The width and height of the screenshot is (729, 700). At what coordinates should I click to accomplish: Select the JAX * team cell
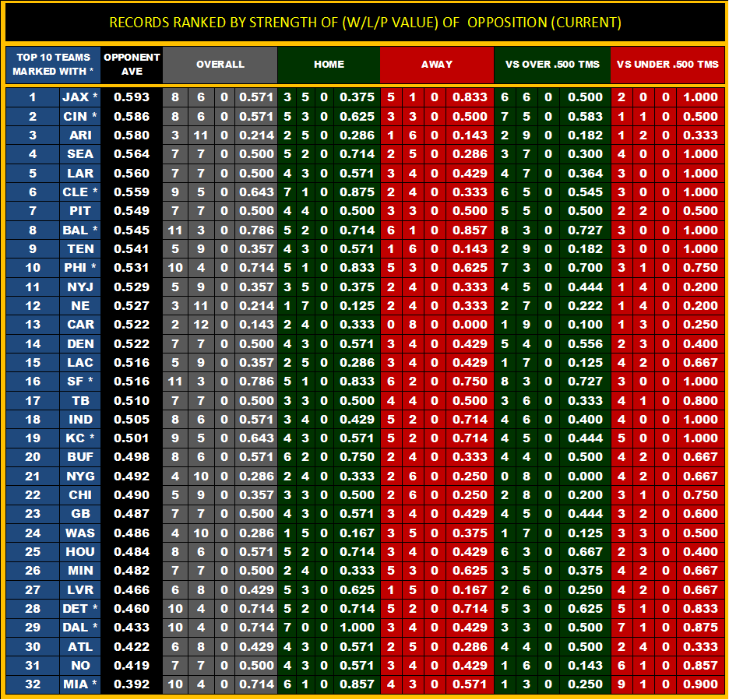point(80,97)
